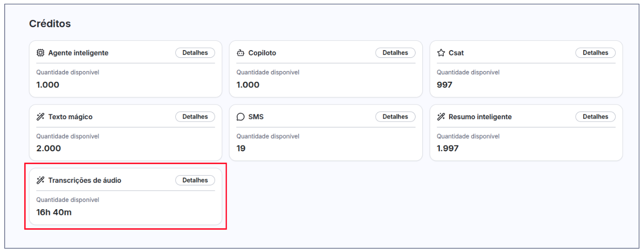The width and height of the screenshot is (644, 252).
Task: Open Detalhes for Copiloto credits
Action: 395,53
